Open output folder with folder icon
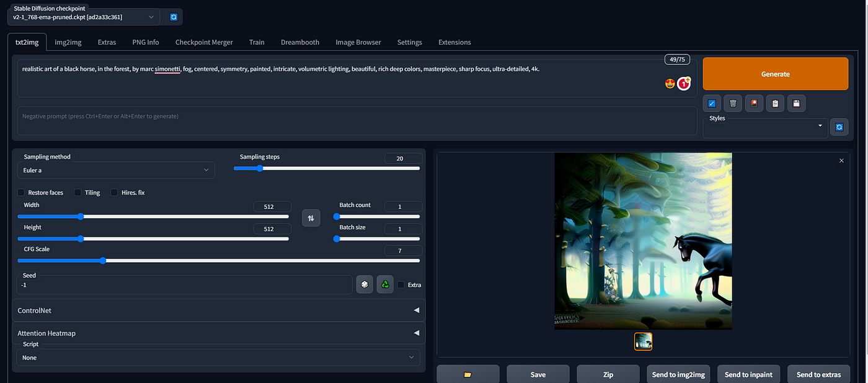This screenshot has height=383, width=868. click(x=468, y=374)
